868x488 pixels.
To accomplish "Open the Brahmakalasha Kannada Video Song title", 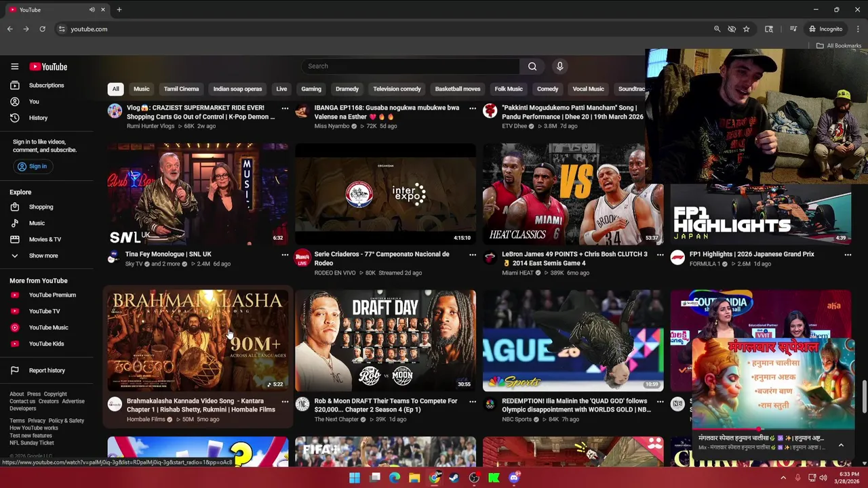I will pyautogui.click(x=201, y=405).
